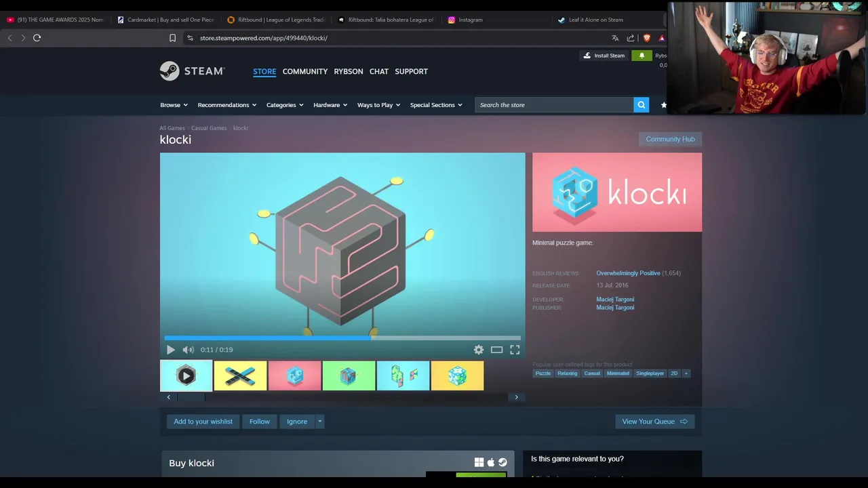Open the Casual Games breadcrumb link
The height and width of the screenshot is (488, 868).
click(x=209, y=128)
